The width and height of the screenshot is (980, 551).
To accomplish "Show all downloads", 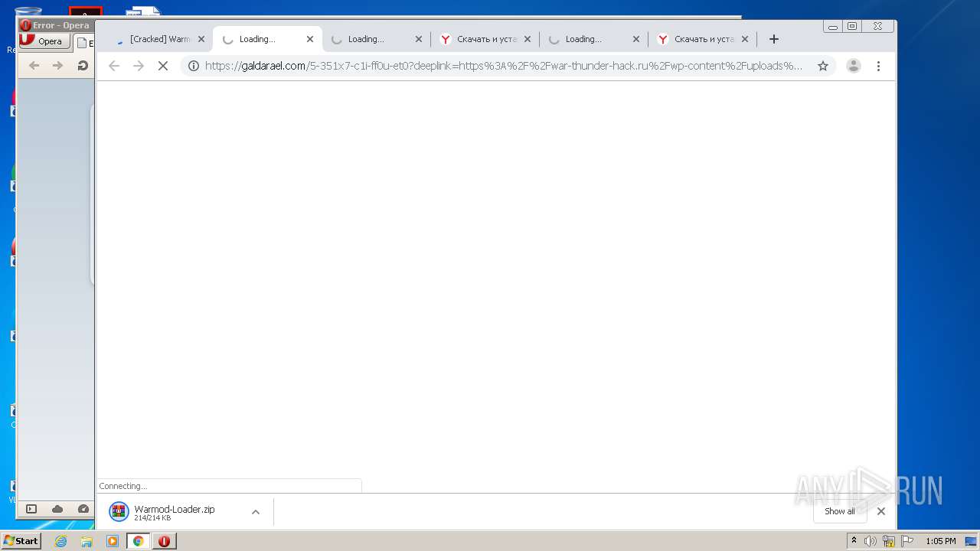I will [x=840, y=511].
